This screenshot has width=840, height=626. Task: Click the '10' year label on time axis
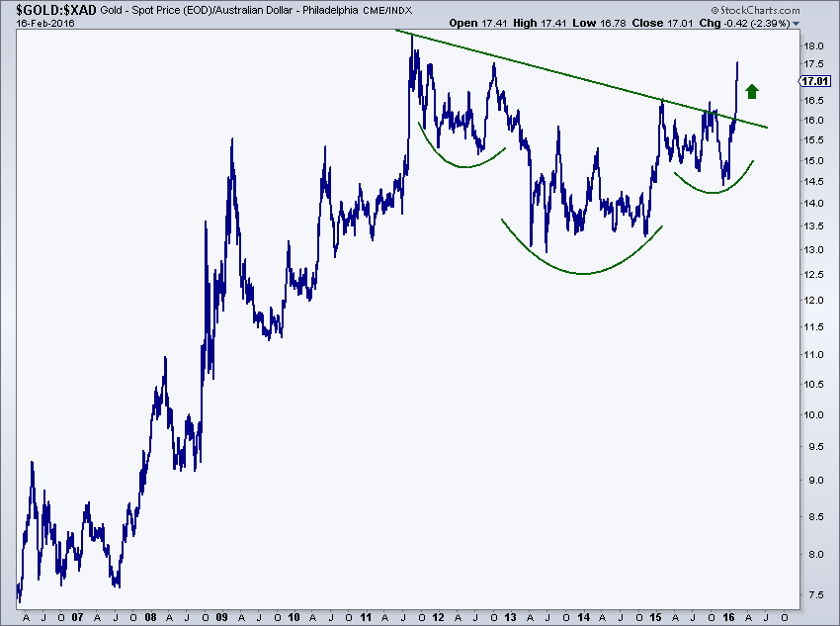[294, 617]
